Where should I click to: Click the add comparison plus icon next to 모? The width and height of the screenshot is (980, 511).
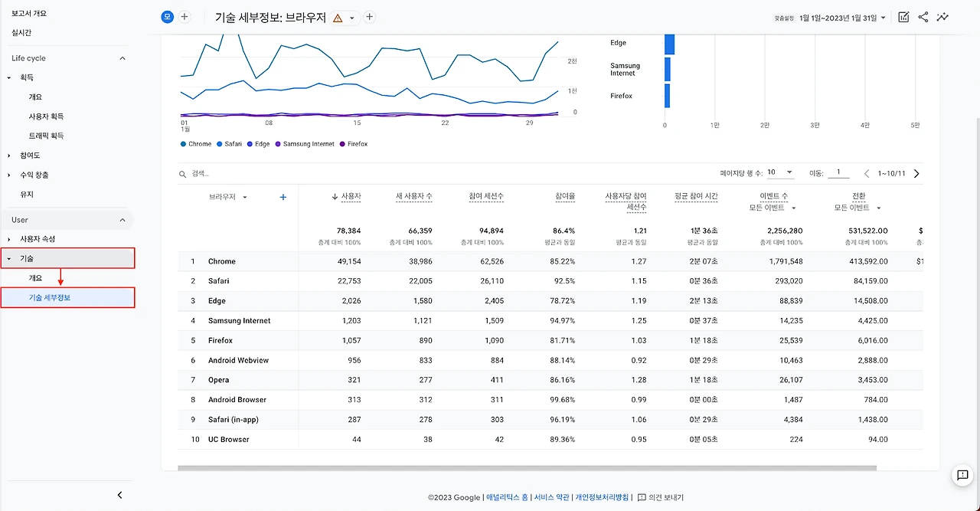[x=185, y=17]
